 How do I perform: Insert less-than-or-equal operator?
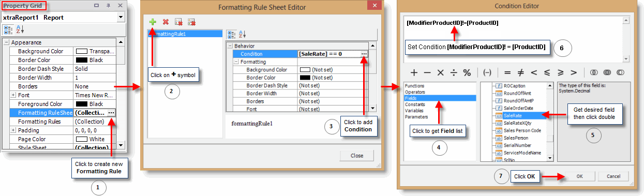[x=547, y=72]
